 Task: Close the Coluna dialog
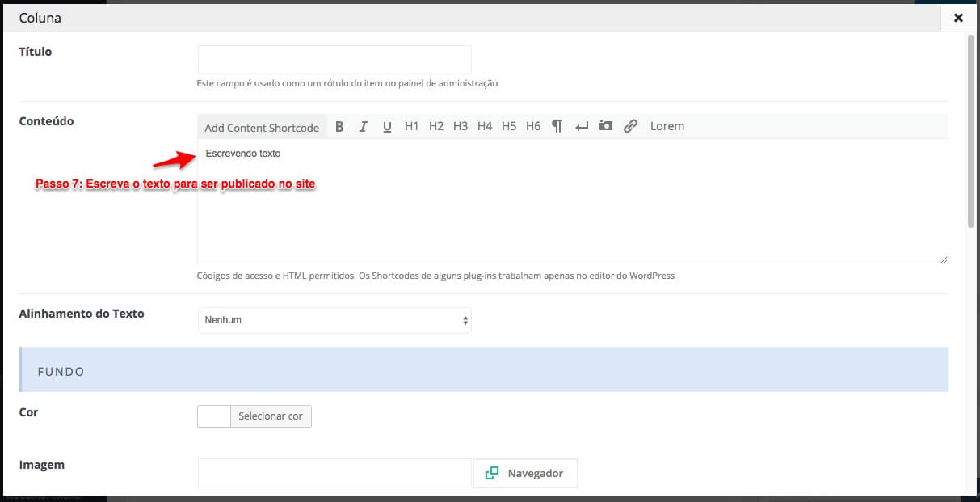click(958, 17)
